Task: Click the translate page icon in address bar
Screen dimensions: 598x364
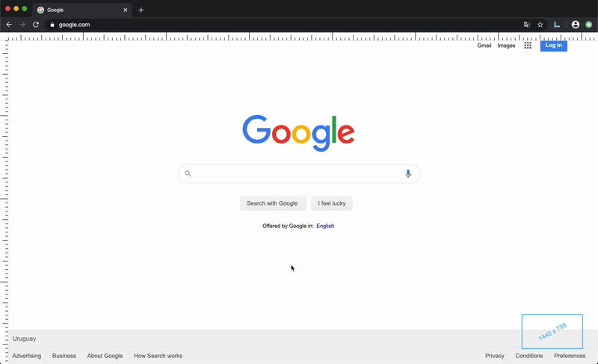Action: click(x=527, y=25)
